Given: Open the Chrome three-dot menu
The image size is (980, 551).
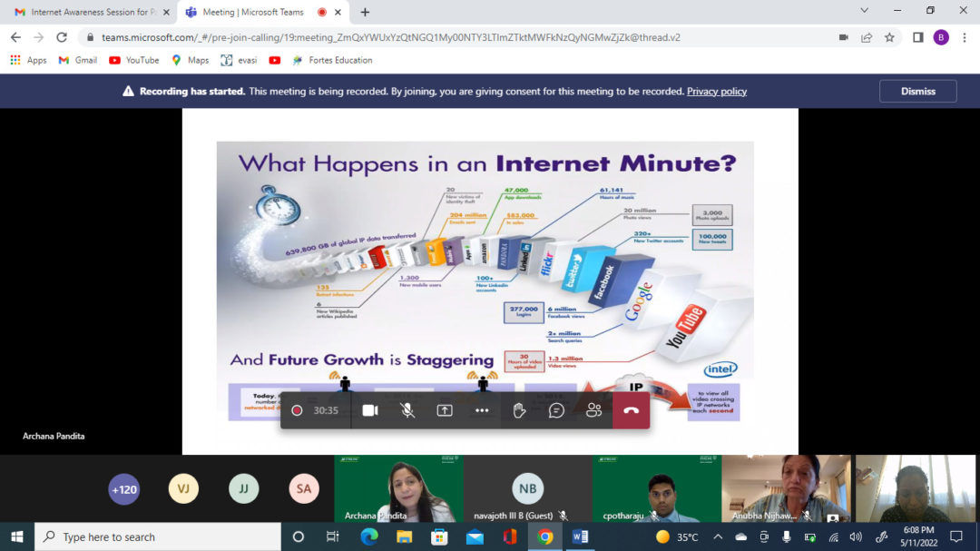Looking at the screenshot, I should tap(965, 37).
